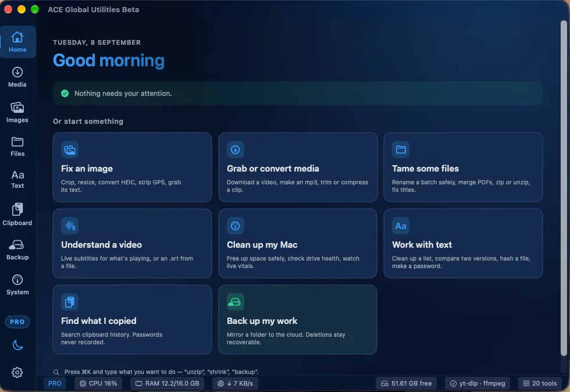Open the Media section in the sidebar
570x392 pixels.
[17, 77]
